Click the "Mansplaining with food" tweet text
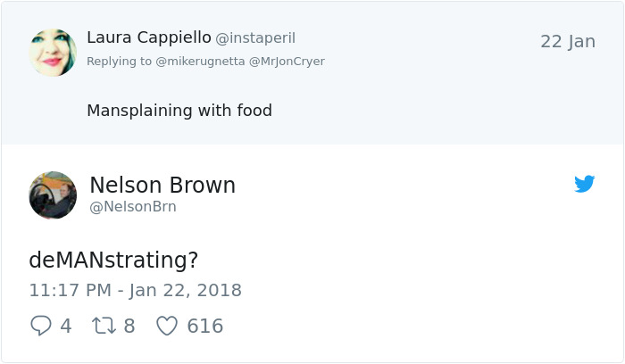 [179, 111]
